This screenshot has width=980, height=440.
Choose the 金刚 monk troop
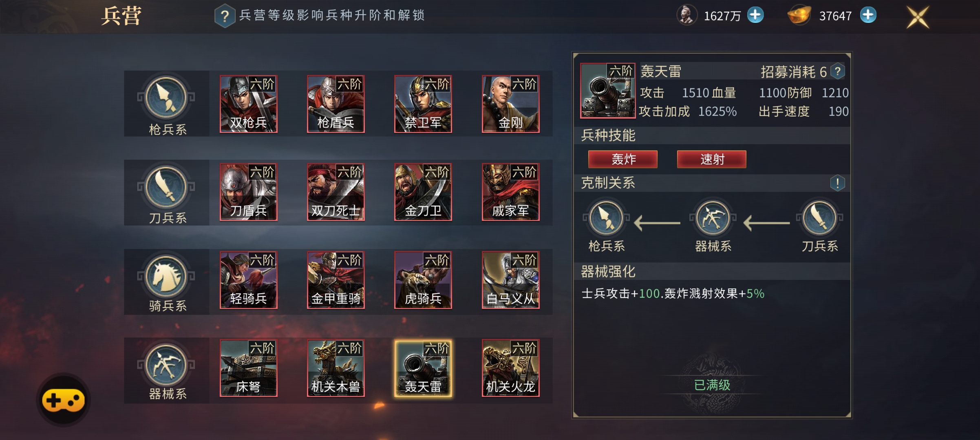[511, 104]
